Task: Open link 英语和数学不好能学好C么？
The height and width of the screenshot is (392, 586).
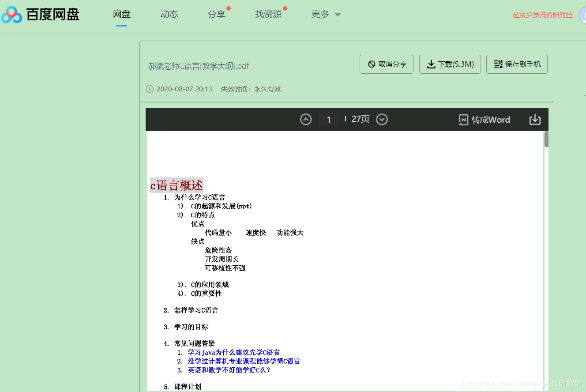Action: [229, 370]
